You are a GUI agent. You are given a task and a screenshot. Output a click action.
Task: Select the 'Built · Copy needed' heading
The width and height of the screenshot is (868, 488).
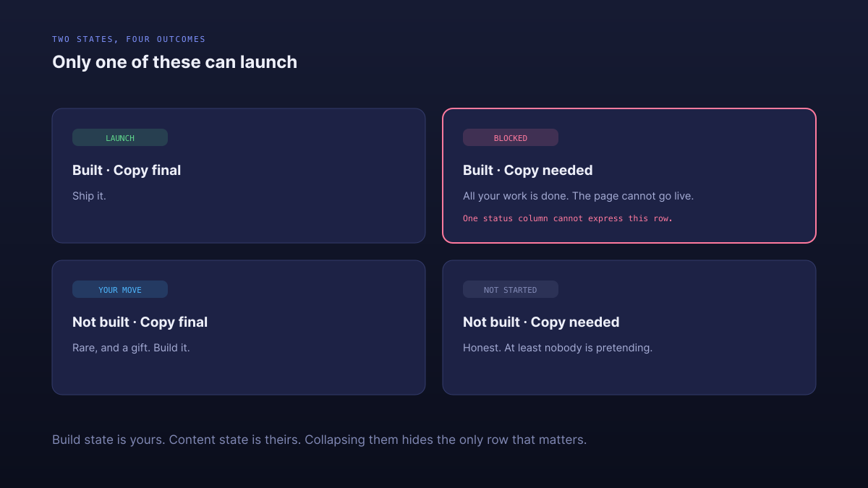pos(528,171)
